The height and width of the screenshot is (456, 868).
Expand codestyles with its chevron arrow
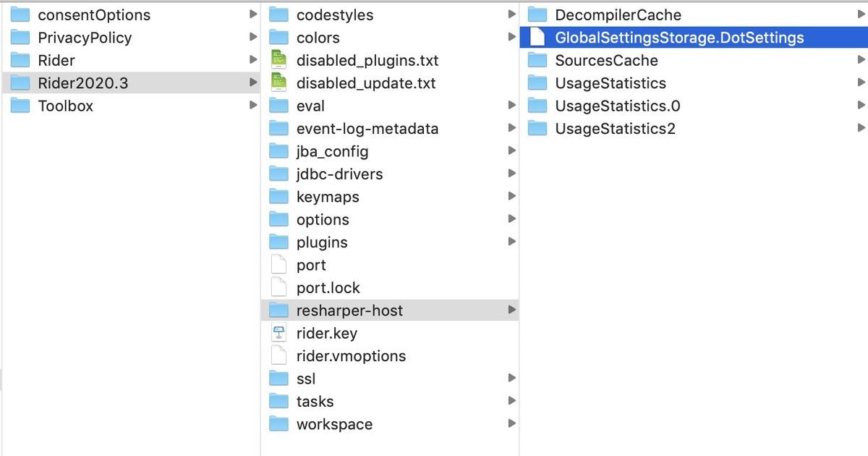pyautogui.click(x=511, y=14)
